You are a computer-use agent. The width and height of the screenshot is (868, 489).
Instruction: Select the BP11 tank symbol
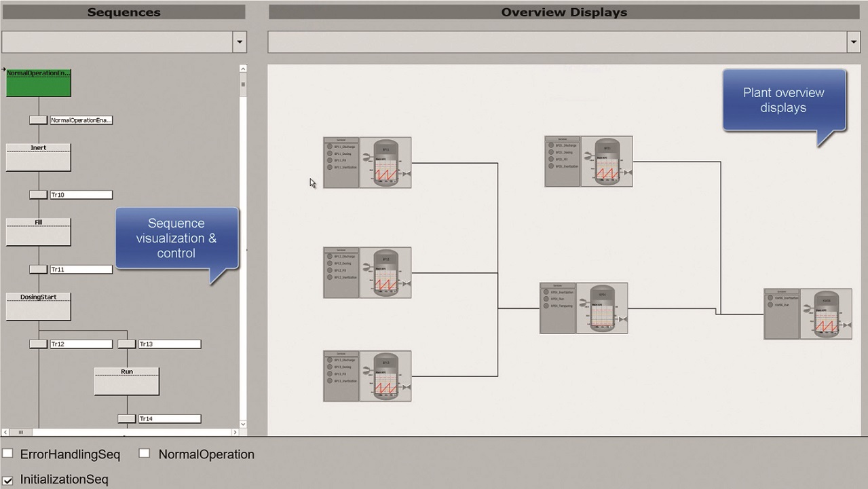click(385, 163)
